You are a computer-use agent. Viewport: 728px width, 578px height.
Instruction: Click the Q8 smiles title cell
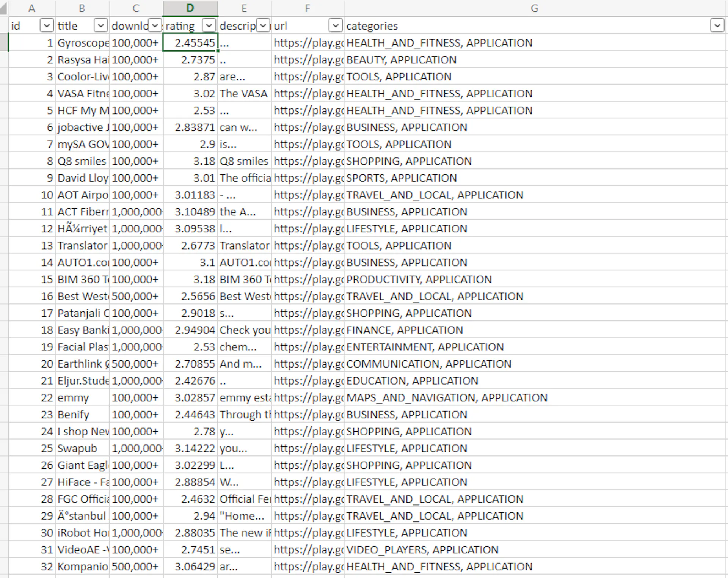pos(82,161)
